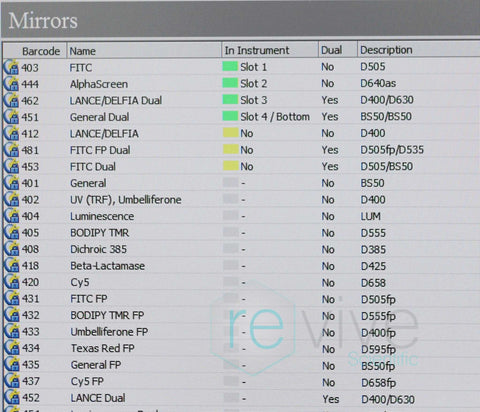This screenshot has width=480, height=412.
Task: Select the icon beside barcode 481
Action: click(x=11, y=150)
